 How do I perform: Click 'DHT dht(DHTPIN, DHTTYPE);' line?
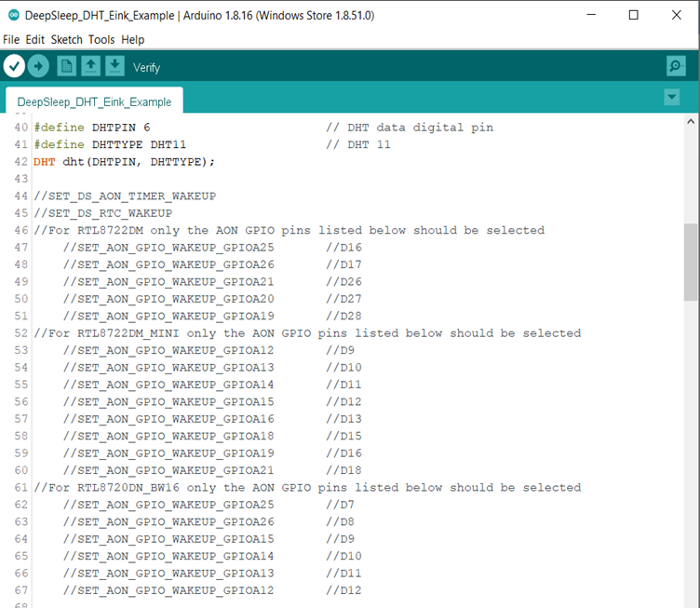click(x=124, y=162)
